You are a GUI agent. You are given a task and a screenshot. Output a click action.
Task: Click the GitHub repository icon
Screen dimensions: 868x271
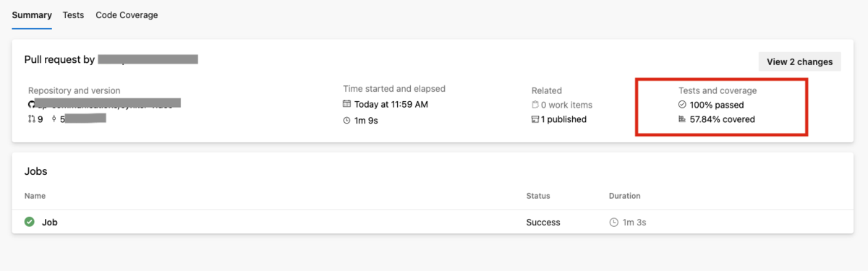(x=32, y=104)
